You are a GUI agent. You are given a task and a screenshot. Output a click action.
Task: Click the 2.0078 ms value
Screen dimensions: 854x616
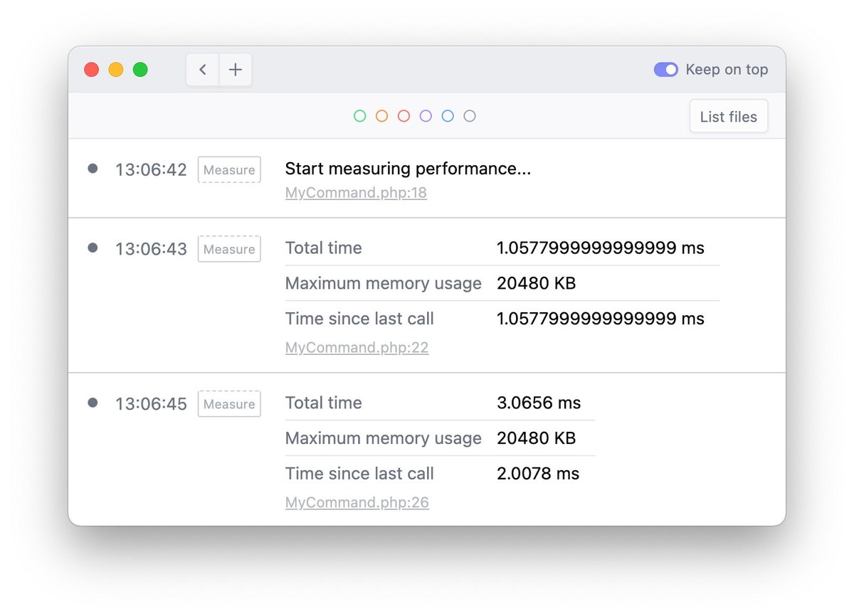tap(538, 474)
